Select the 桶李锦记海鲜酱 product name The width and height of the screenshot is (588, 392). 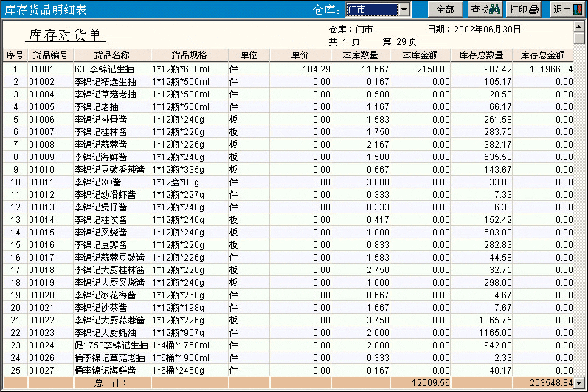(105, 371)
